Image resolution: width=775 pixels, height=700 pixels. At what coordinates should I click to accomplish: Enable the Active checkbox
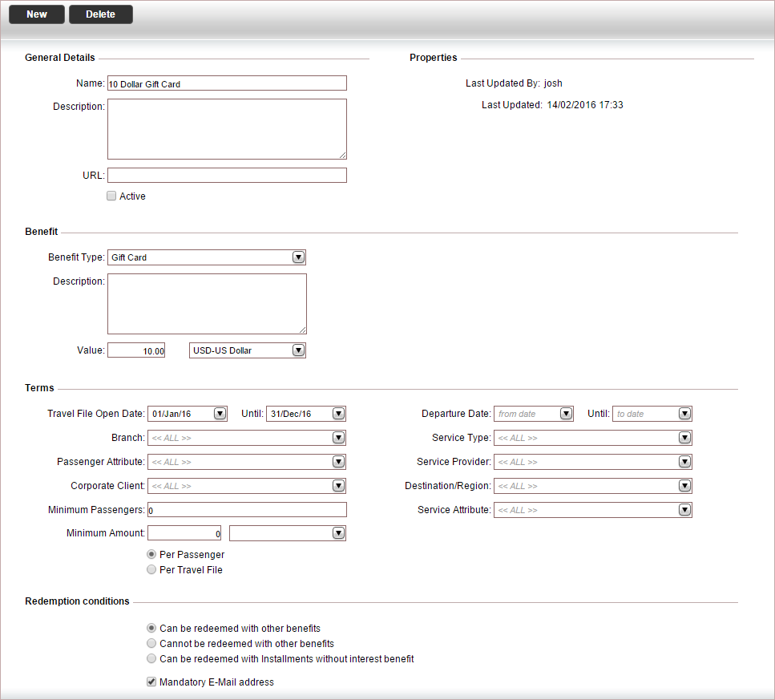(x=111, y=196)
